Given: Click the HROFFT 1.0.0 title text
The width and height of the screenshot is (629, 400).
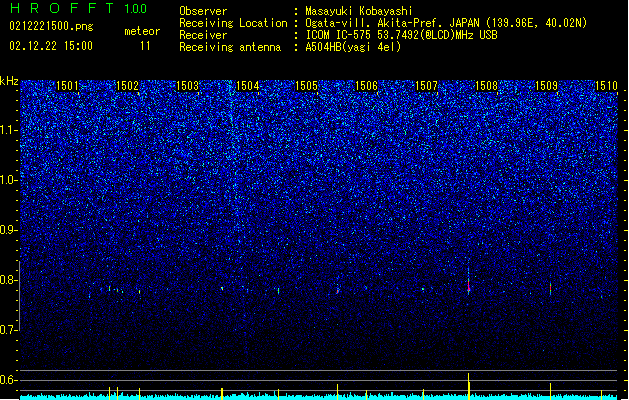Looking at the screenshot, I should [79, 8].
